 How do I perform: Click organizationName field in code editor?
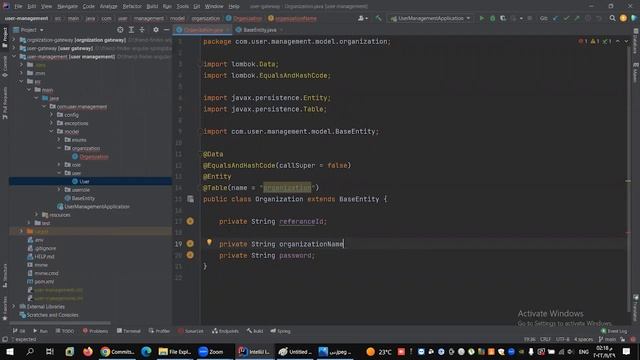[311, 244]
